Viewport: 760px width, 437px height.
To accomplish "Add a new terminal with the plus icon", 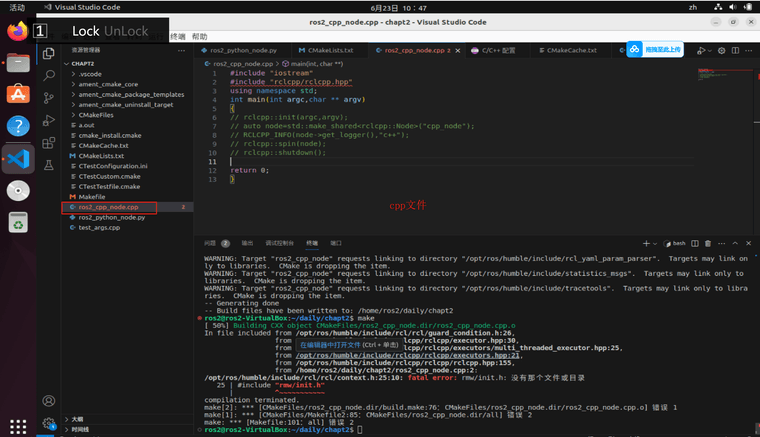I will 646,243.
